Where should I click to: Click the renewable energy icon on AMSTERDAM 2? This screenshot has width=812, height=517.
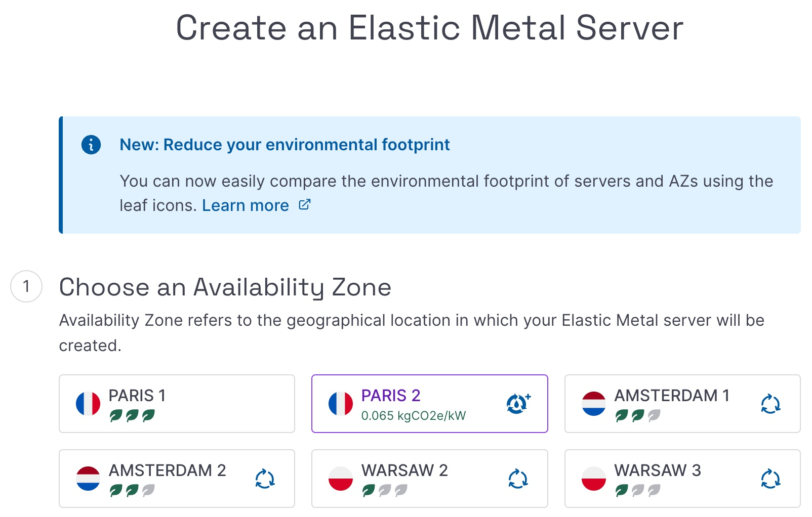tap(265, 479)
